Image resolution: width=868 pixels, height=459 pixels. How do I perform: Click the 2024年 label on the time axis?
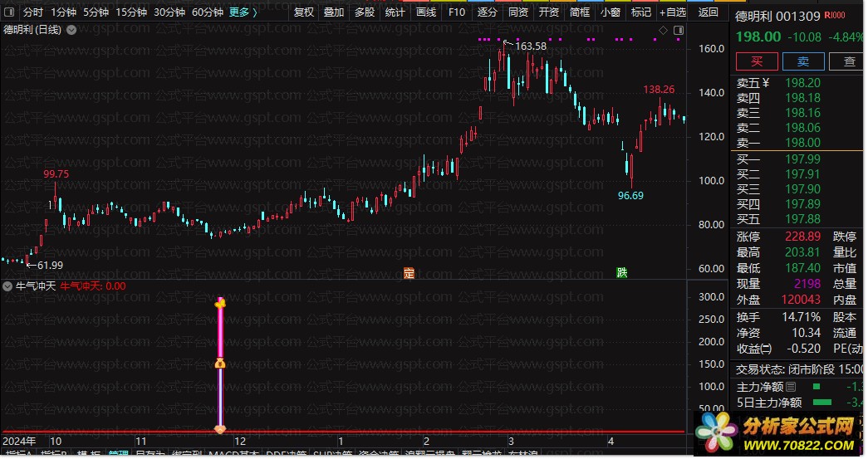(x=19, y=442)
